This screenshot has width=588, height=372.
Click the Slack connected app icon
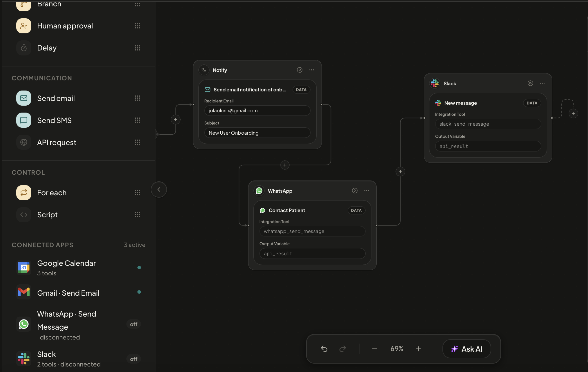24,359
